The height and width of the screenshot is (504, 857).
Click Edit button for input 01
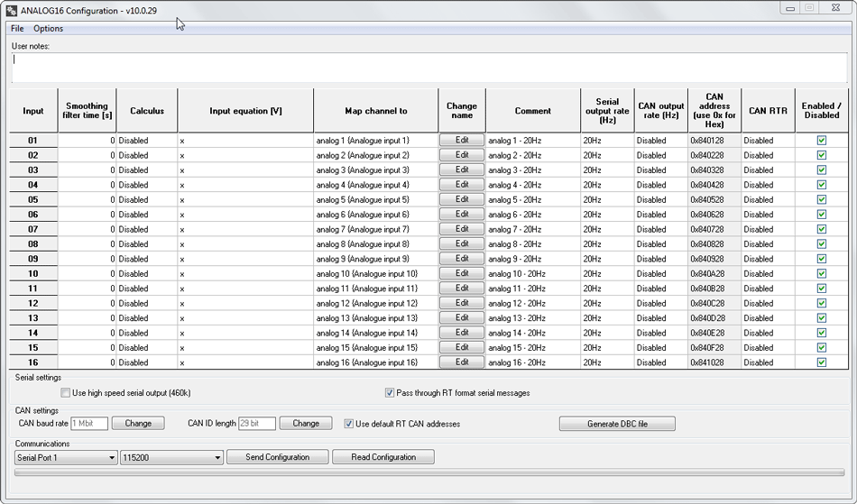(x=462, y=141)
